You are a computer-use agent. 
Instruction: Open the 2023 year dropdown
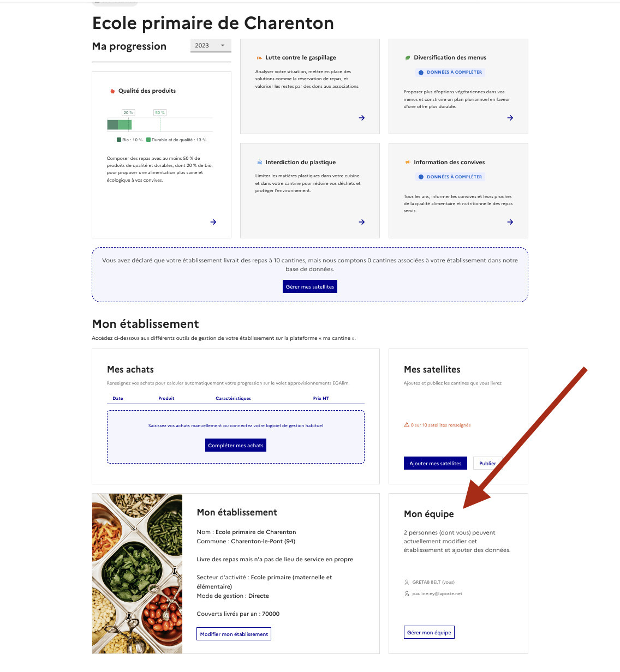pyautogui.click(x=211, y=46)
